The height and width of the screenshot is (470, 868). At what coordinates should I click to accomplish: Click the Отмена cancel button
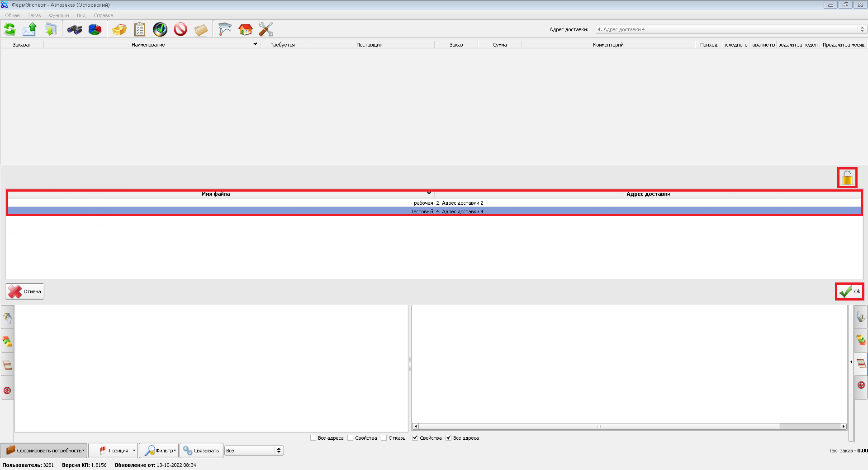pos(25,291)
